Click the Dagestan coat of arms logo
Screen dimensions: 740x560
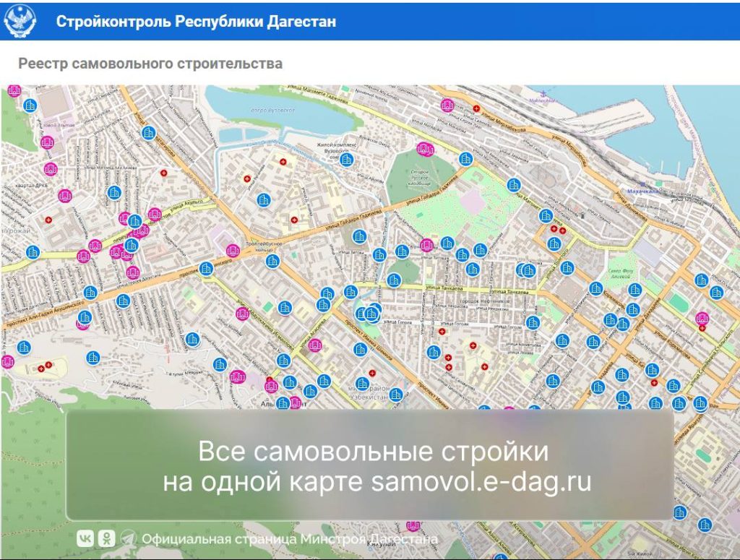click(x=20, y=22)
